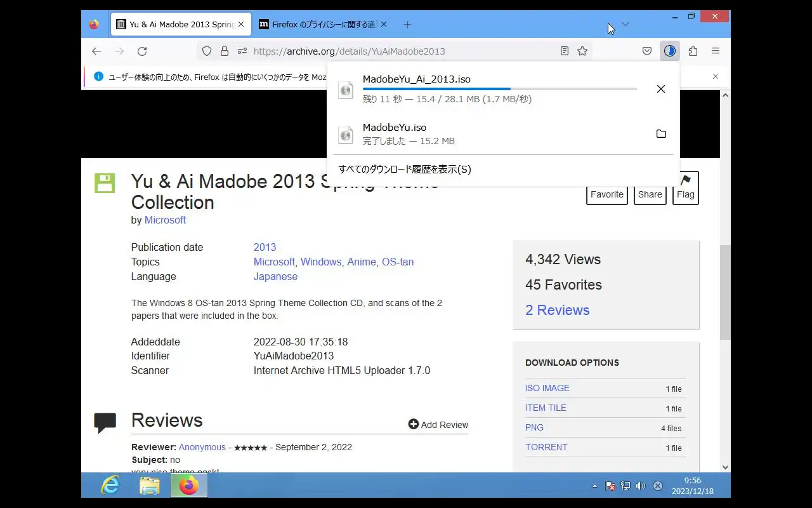Screen dimensions: 812x508
Task: Click the MadobeYu_Ai_2013.iso download progress bar
Action: pos(500,89)
